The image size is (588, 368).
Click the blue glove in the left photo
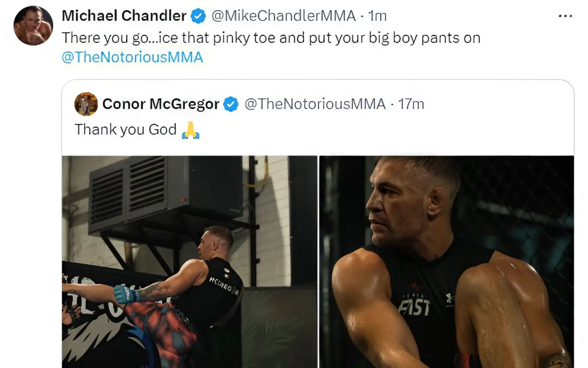click(x=126, y=294)
